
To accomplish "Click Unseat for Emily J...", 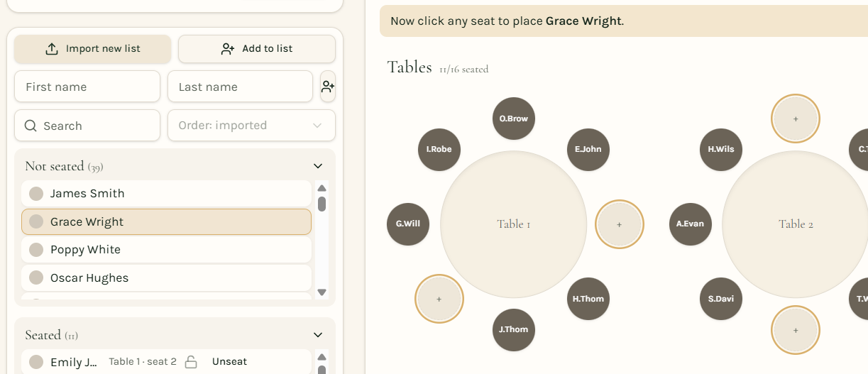I will (x=229, y=362).
